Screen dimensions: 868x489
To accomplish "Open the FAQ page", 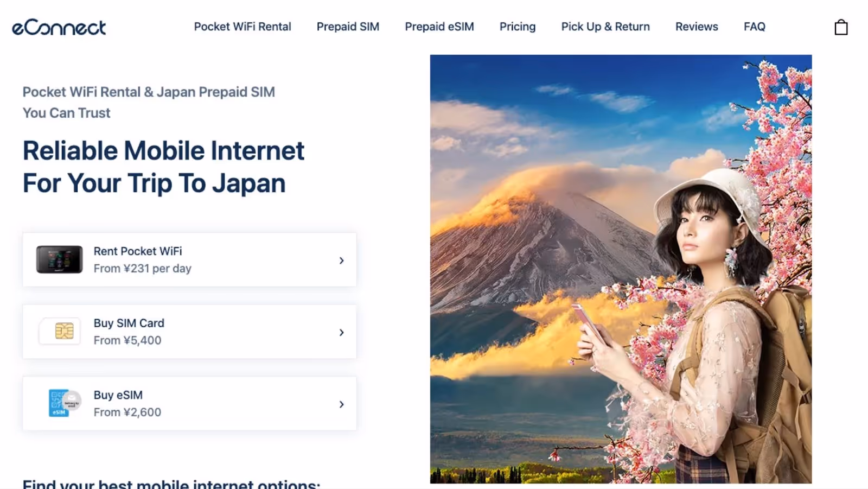I will [755, 27].
